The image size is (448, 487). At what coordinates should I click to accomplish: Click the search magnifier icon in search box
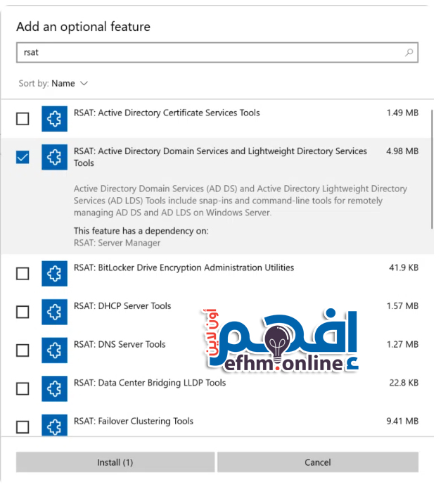point(409,53)
